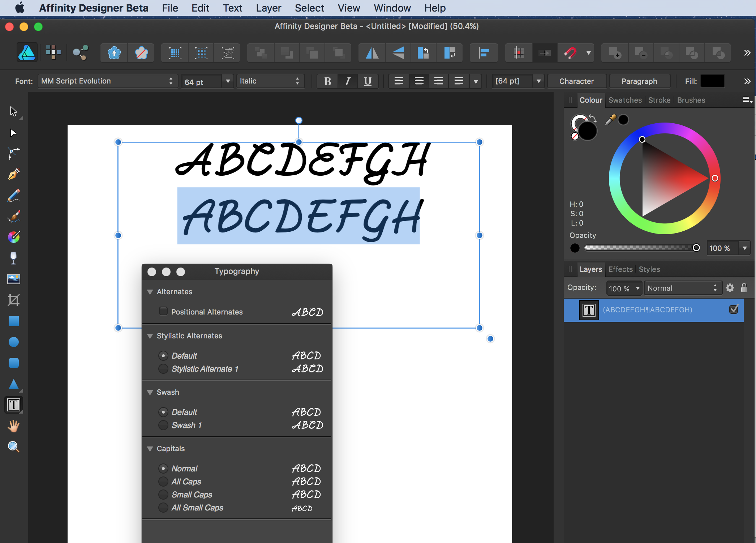Open the Paragraph panel button

click(639, 81)
